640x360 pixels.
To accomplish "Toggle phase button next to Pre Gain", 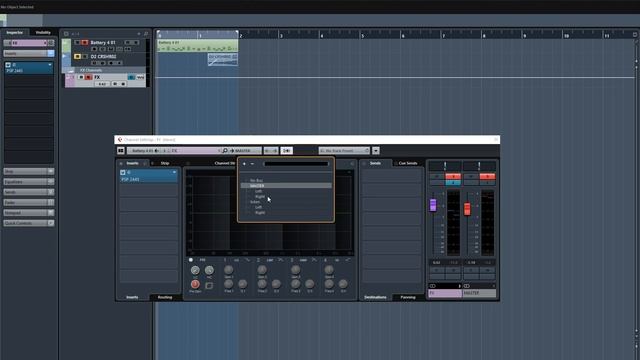I will pyautogui.click(x=209, y=286).
